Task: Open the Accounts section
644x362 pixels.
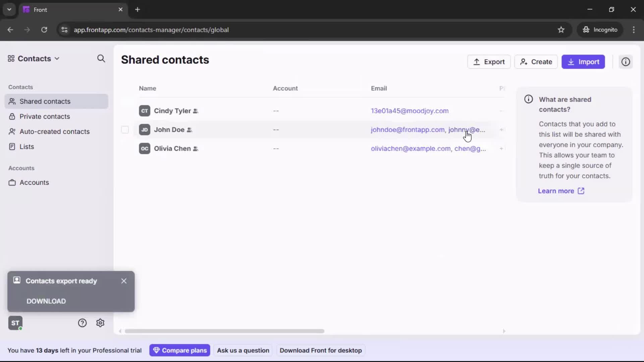Action: pos(34,183)
